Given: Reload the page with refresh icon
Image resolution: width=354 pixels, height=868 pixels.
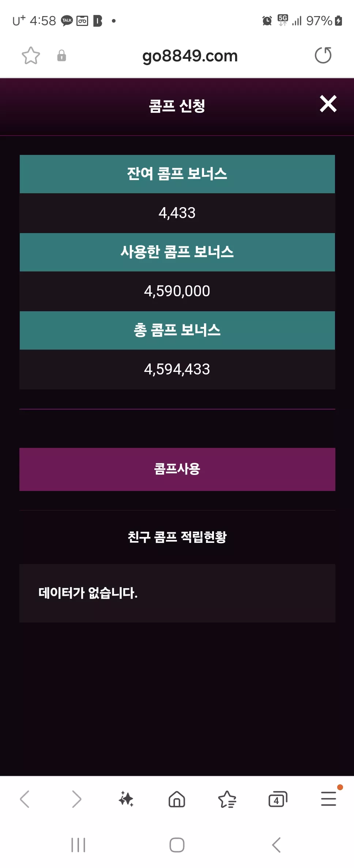Looking at the screenshot, I should click(x=323, y=55).
